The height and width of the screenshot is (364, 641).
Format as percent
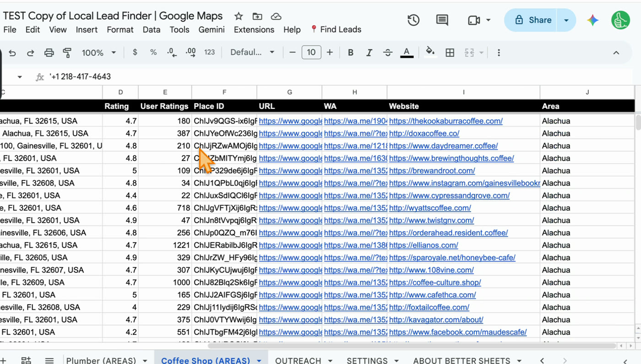pos(153,52)
